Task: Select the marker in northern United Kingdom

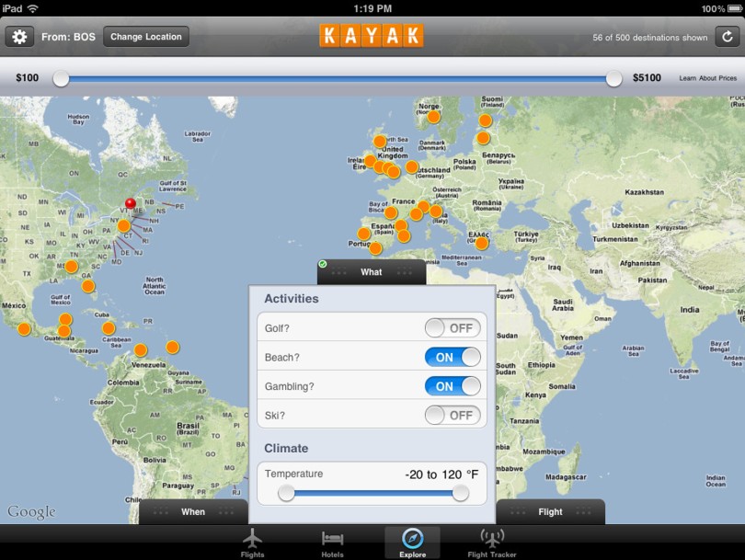Action: tap(380, 142)
